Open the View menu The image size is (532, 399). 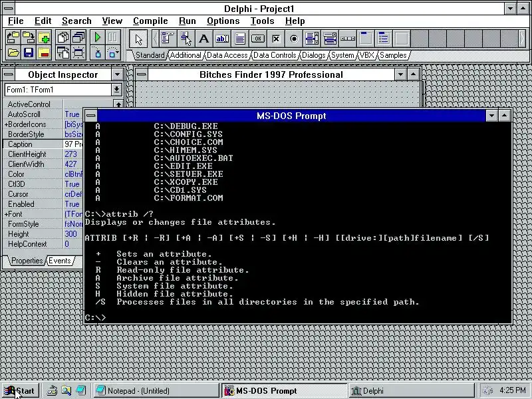(112, 21)
